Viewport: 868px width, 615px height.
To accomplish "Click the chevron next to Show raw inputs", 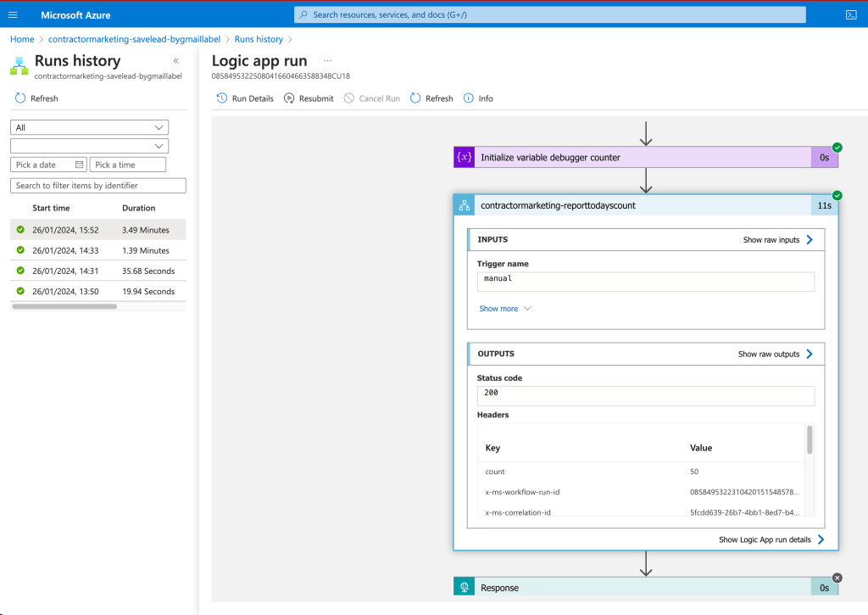I will pos(810,239).
